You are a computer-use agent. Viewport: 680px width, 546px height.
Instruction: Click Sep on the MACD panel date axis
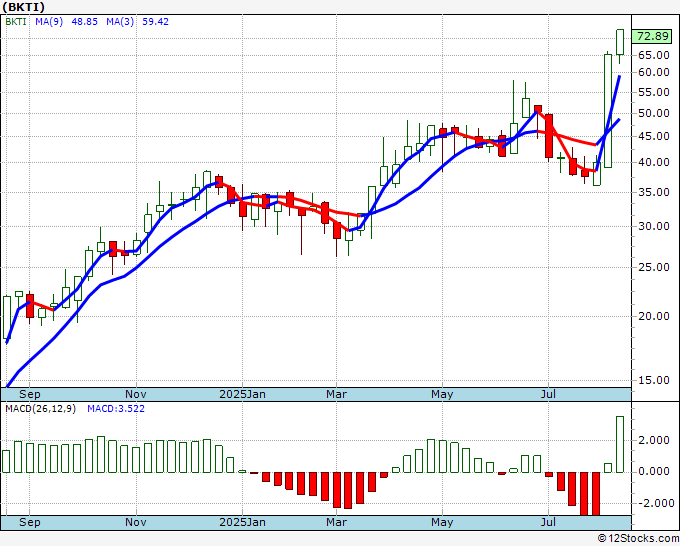29,522
